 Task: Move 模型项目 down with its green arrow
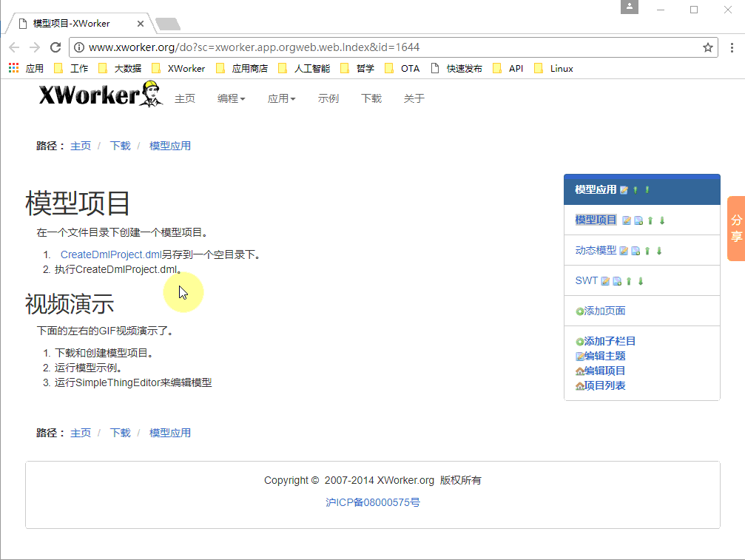pos(662,220)
